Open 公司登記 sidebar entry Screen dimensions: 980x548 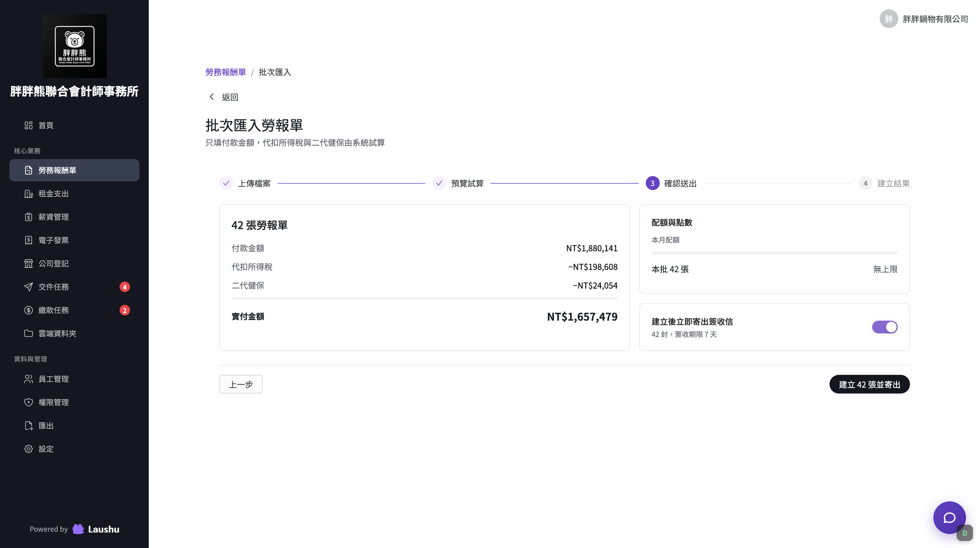pos(74,264)
